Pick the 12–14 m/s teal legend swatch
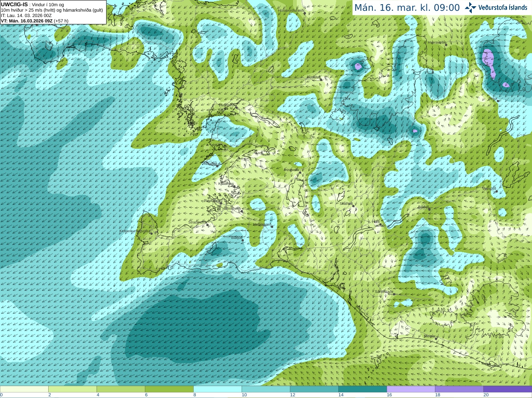The image size is (532, 398). point(314,389)
